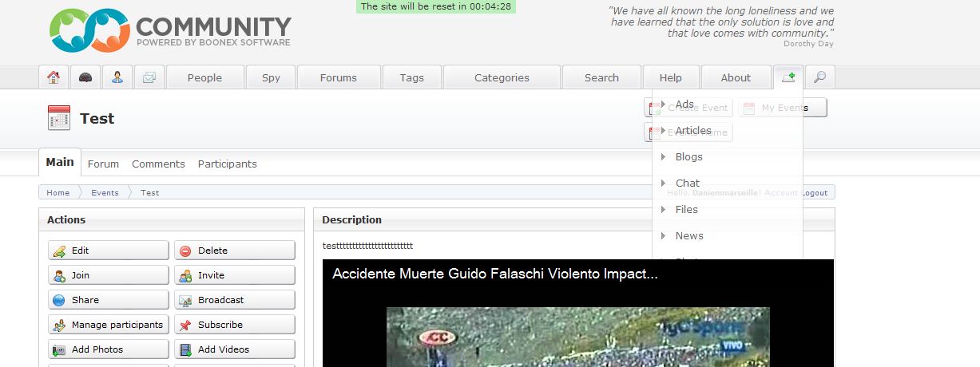Click the Broadcast action button
The image size is (980, 367).
click(x=235, y=300)
